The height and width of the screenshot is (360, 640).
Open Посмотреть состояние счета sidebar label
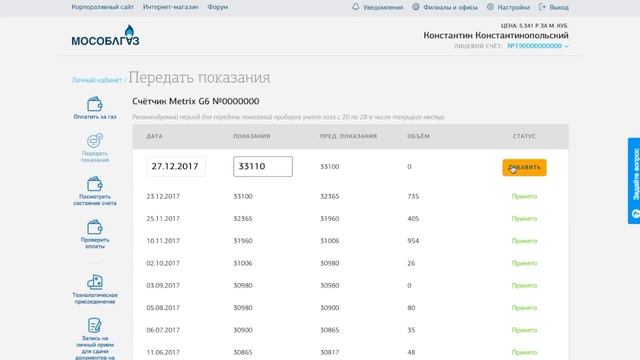(95, 200)
